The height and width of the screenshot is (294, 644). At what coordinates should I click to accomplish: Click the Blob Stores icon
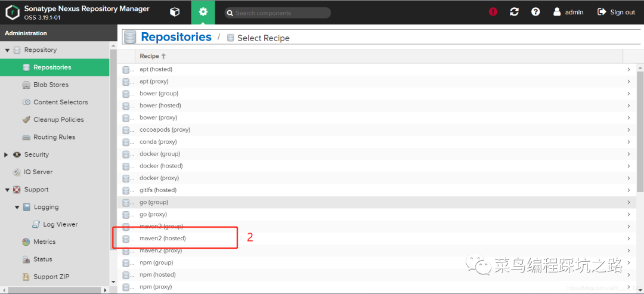(x=26, y=85)
